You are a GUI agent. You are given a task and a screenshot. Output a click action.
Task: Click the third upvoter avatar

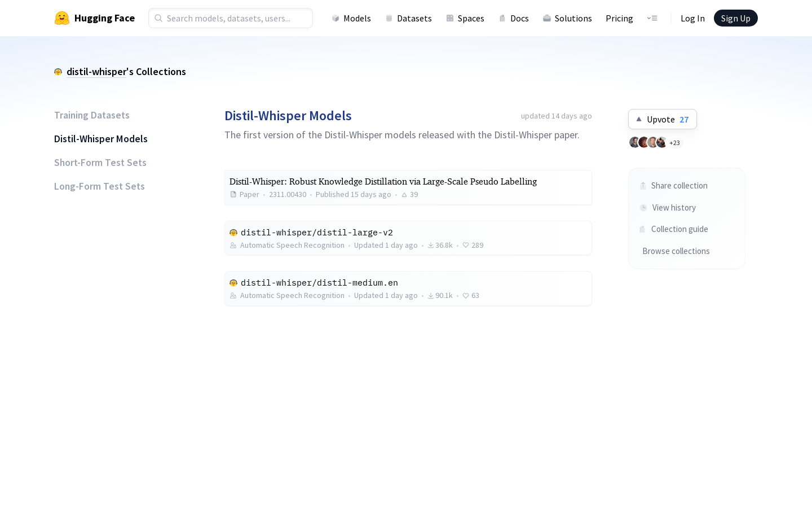[x=652, y=142]
